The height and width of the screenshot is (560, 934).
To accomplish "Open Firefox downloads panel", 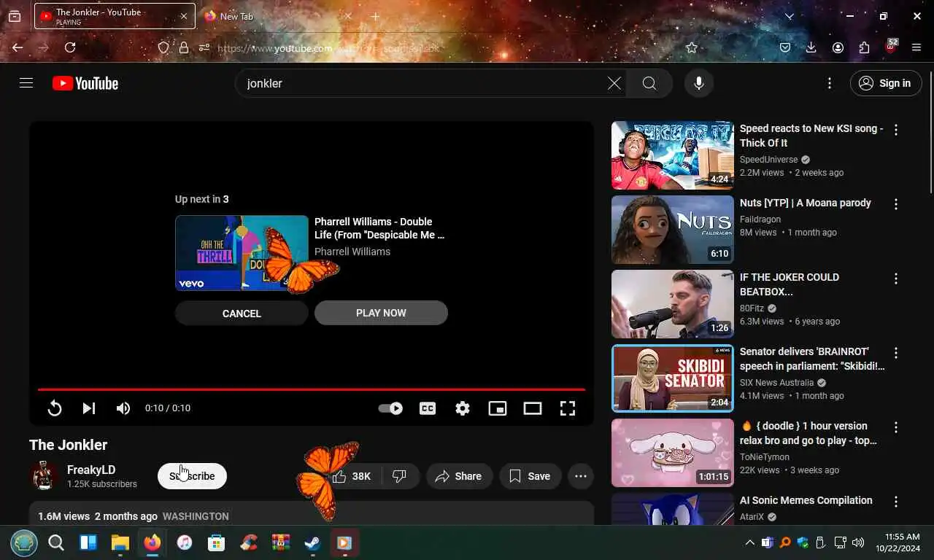I will pyautogui.click(x=811, y=47).
